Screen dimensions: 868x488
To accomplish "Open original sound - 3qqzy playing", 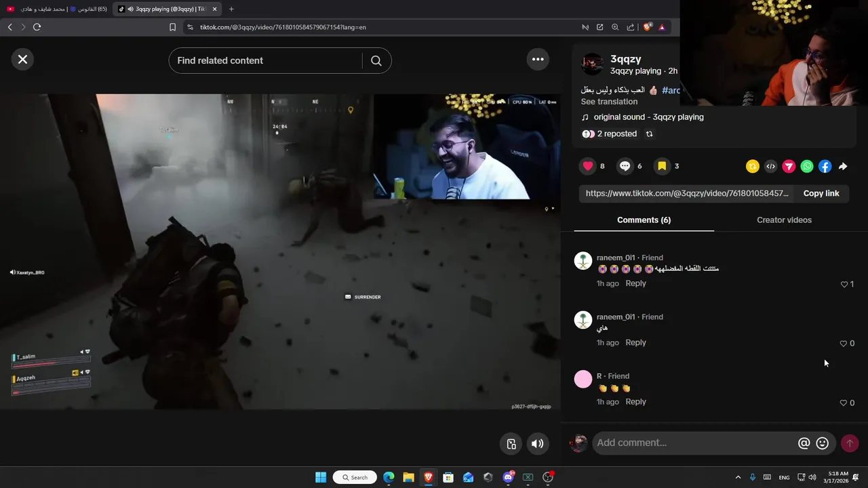I will point(648,117).
